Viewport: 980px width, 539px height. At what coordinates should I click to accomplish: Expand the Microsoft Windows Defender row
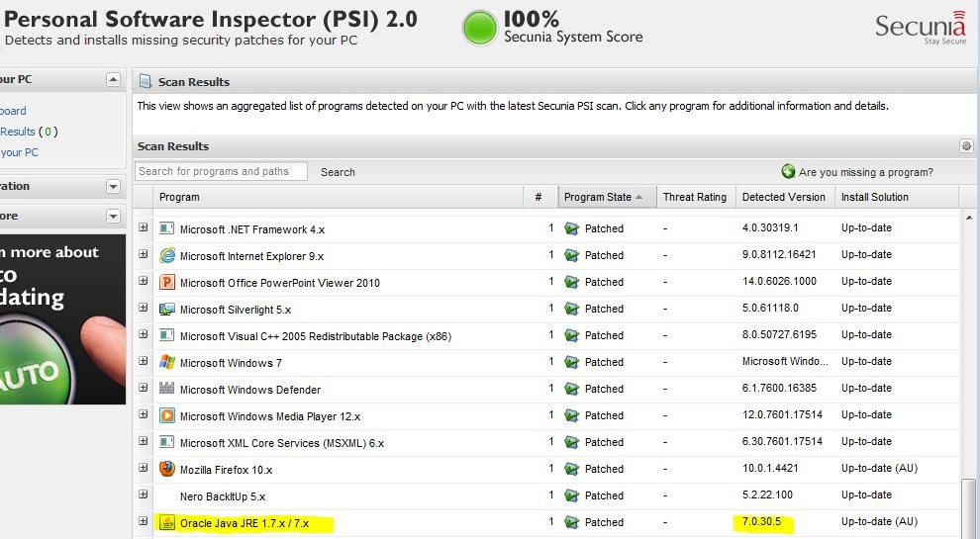[144, 388]
